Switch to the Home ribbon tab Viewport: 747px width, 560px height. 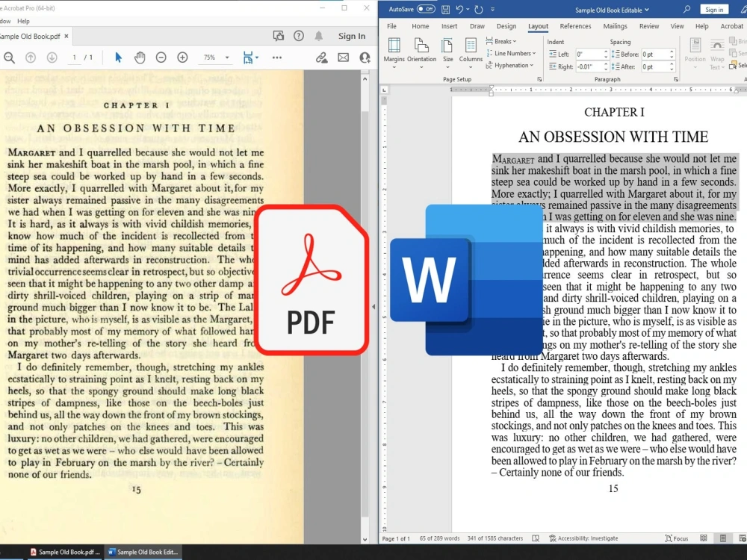click(x=420, y=26)
